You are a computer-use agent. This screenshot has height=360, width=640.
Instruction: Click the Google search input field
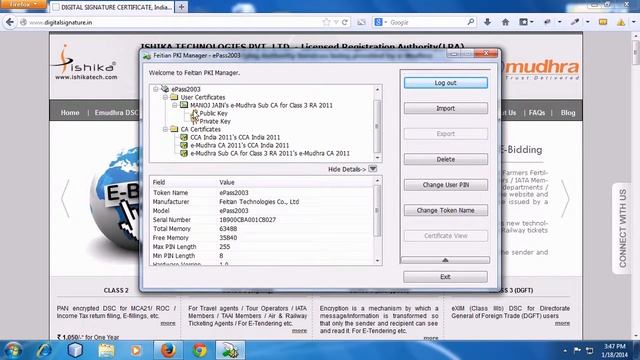pos(427,22)
